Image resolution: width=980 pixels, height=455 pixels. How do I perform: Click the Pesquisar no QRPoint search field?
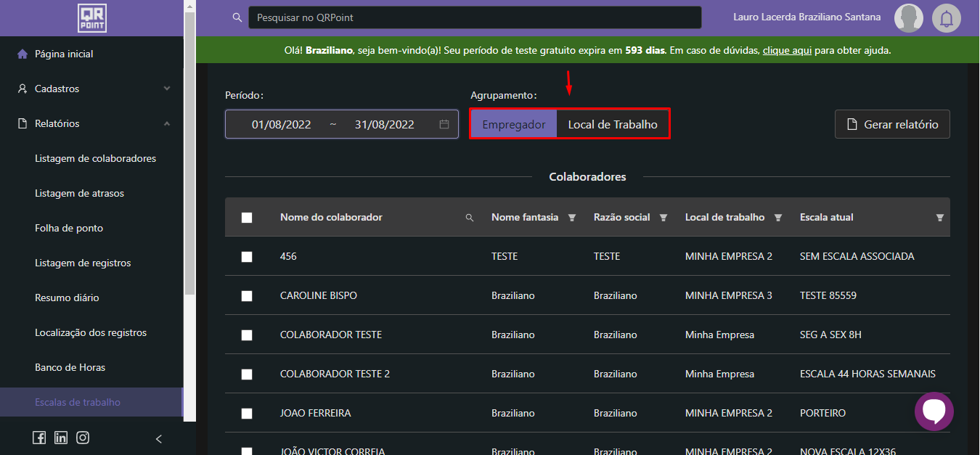tap(475, 17)
